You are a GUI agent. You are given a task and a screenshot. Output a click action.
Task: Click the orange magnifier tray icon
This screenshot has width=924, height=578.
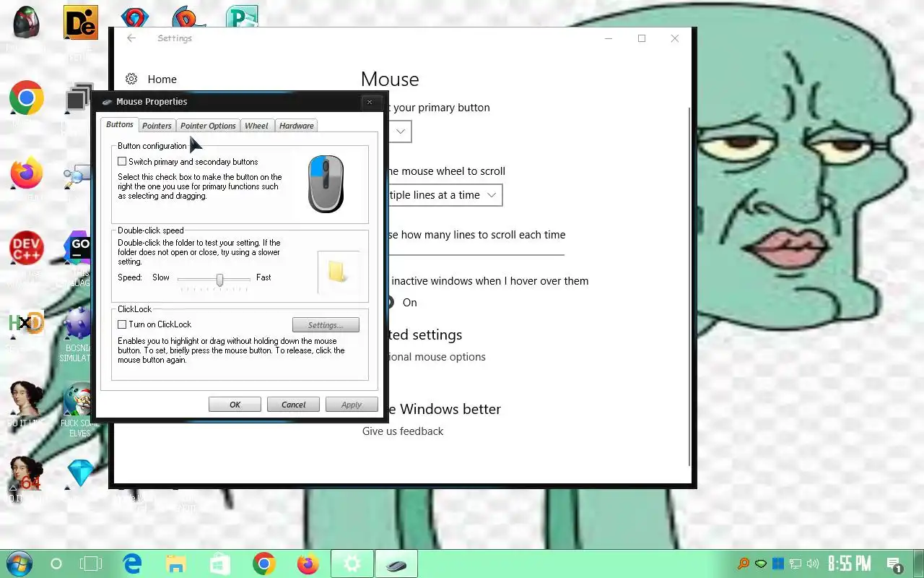(743, 564)
